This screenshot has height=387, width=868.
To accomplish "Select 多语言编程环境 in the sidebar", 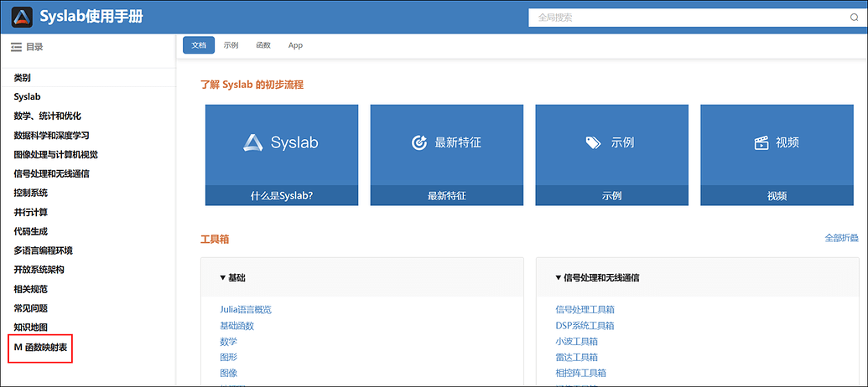I will (43, 250).
